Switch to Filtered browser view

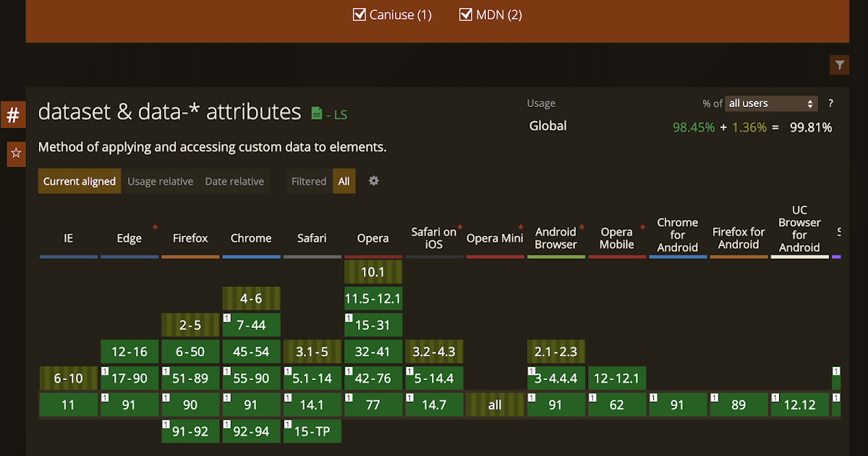[309, 181]
